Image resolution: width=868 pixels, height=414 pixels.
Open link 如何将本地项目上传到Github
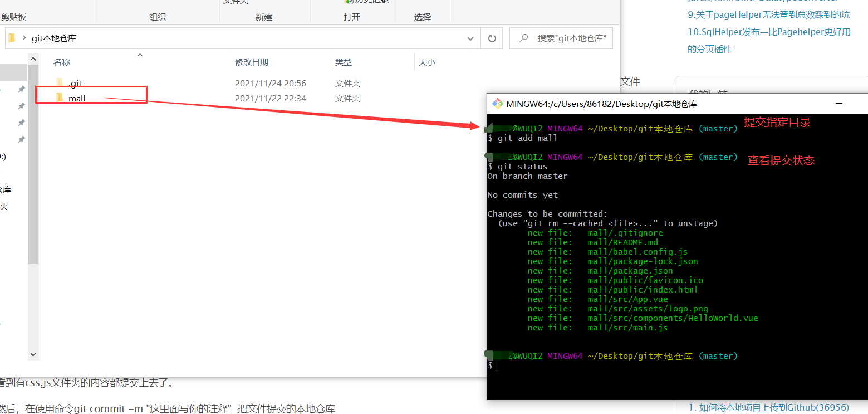pyautogui.click(x=769, y=408)
